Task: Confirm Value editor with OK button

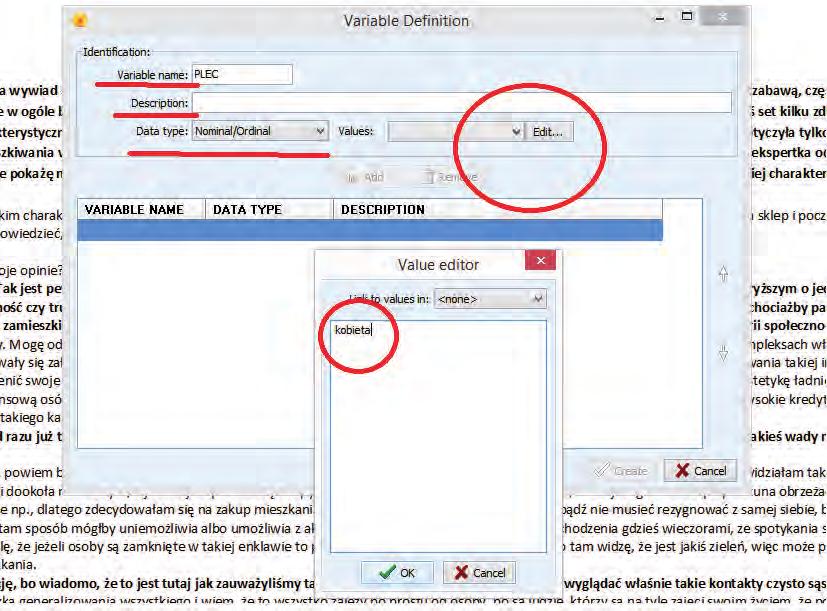Action: click(x=397, y=572)
